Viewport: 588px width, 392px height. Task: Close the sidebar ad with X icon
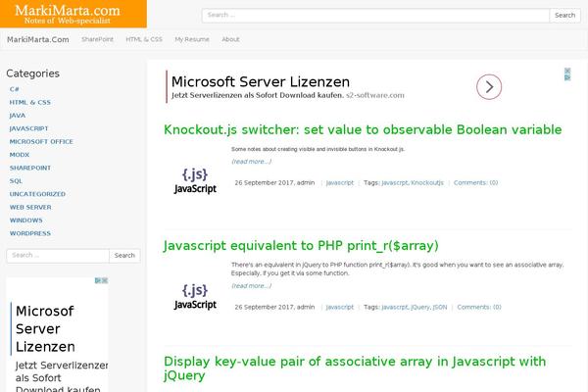(105, 280)
